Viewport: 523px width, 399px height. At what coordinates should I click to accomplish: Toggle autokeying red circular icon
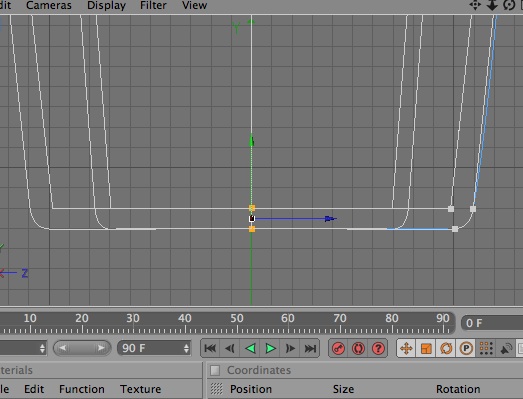tap(358, 349)
